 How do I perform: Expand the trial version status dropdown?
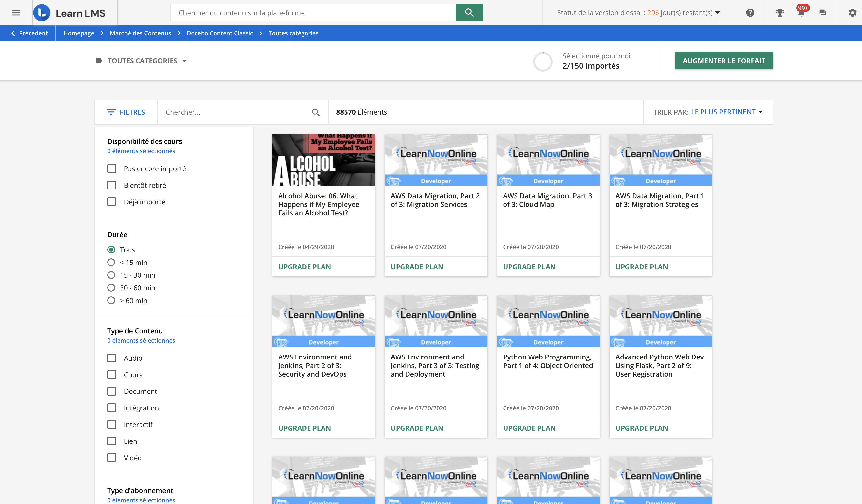639,13
